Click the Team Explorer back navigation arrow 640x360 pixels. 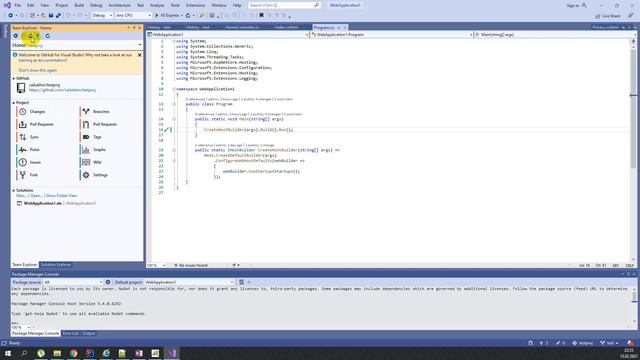click(x=16, y=36)
